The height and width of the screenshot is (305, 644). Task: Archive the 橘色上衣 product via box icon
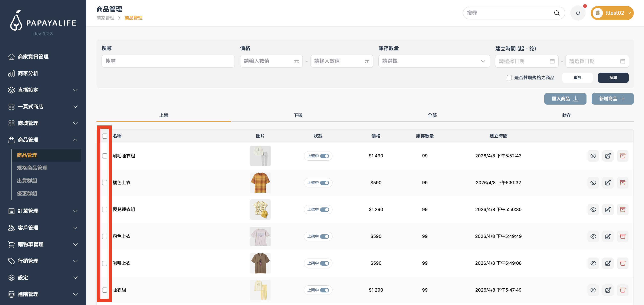[622, 183]
